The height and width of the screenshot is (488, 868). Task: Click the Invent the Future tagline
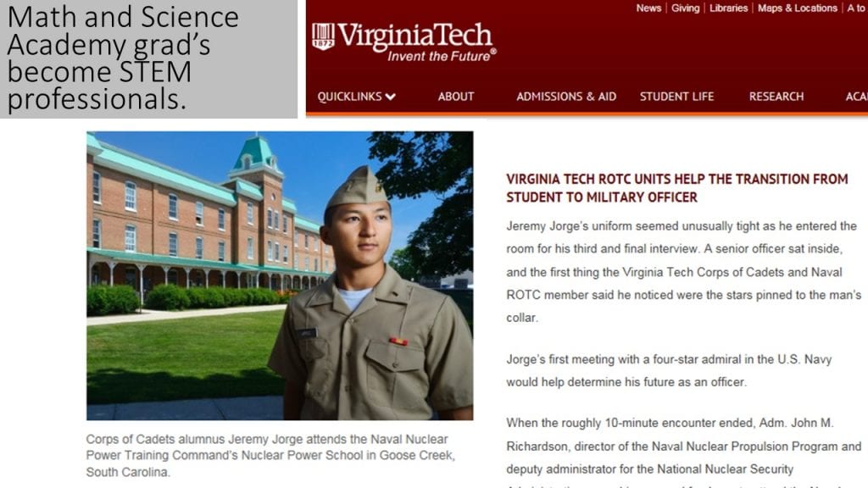point(441,56)
